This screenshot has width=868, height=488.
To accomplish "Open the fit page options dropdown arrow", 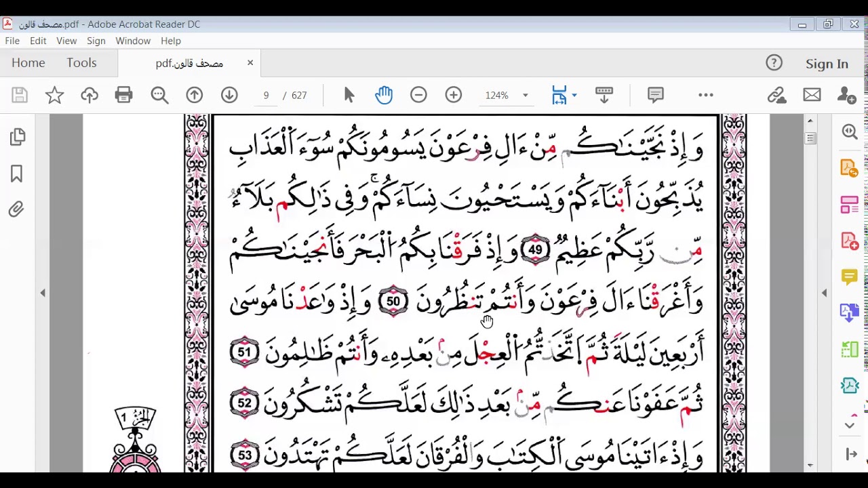I will (x=574, y=95).
